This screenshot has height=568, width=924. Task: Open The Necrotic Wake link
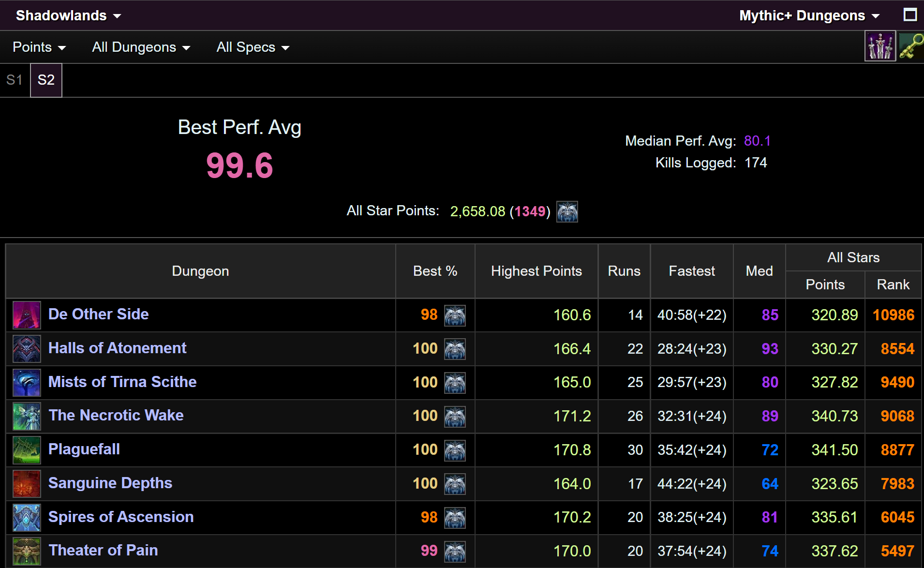pyautogui.click(x=116, y=415)
